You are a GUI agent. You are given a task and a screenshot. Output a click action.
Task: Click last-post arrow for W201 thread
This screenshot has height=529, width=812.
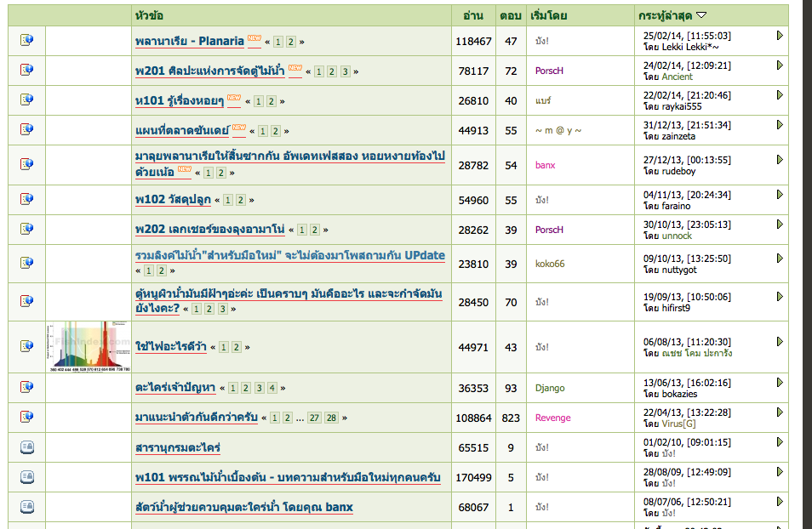(780, 65)
